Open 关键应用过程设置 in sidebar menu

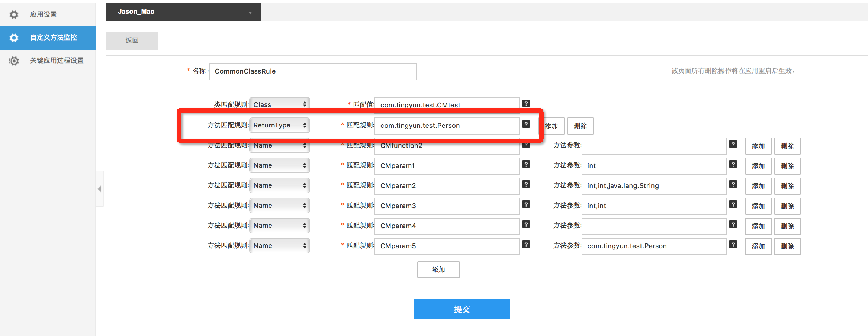point(57,61)
